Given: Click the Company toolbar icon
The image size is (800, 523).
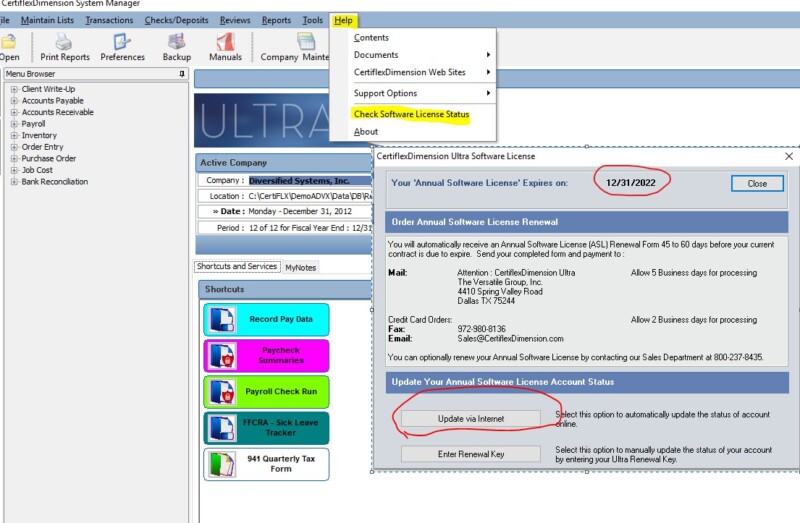Looking at the screenshot, I should pos(306,41).
